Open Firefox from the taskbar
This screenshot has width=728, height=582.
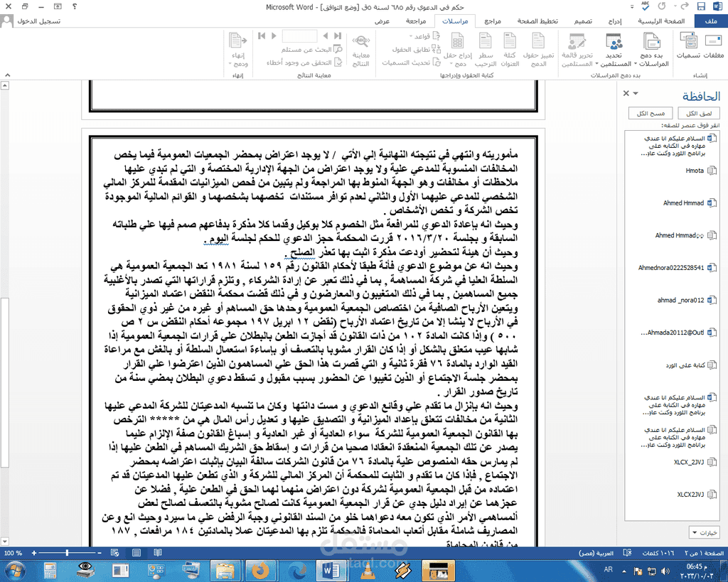point(260,571)
